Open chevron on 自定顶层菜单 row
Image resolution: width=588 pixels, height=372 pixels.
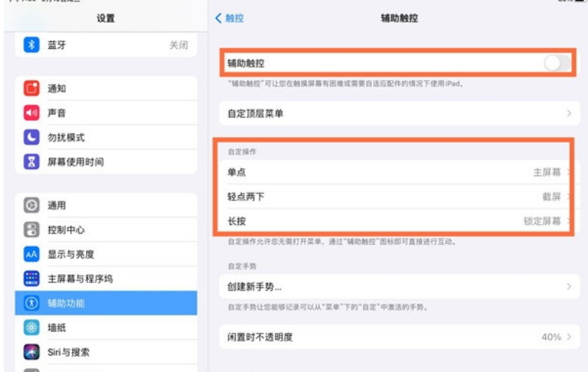tap(569, 113)
